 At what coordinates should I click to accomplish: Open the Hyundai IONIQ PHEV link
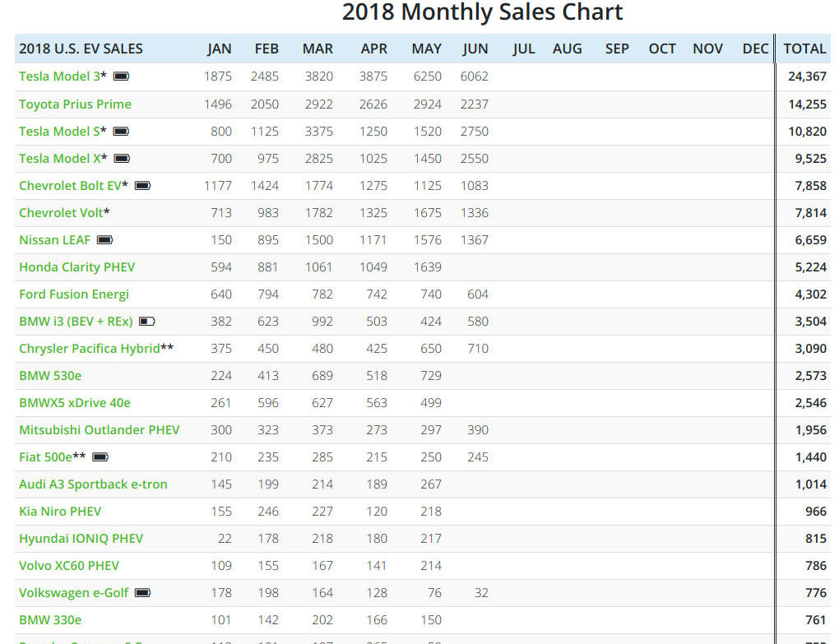(81, 538)
